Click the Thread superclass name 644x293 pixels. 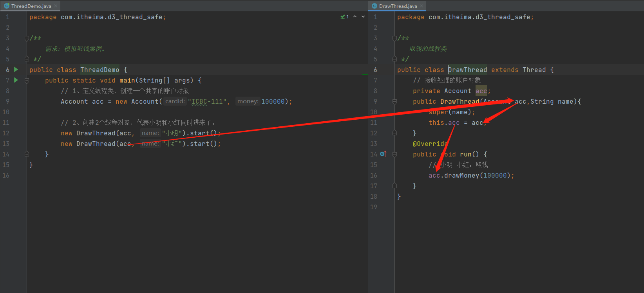pyautogui.click(x=534, y=70)
